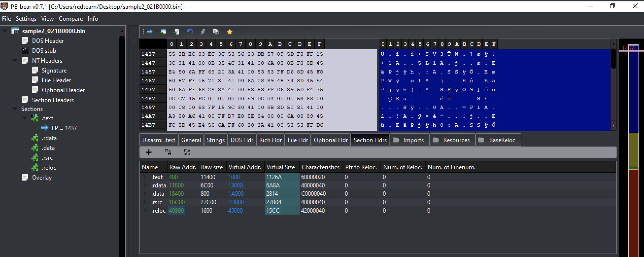Viewport: 644px width, 257px height.
Task: Select Section Headers in the tree
Action: point(53,100)
